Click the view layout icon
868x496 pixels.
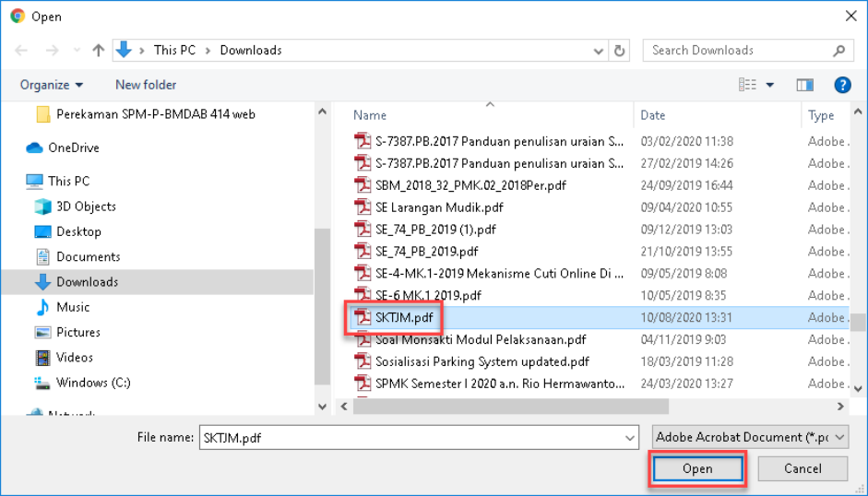click(x=747, y=85)
